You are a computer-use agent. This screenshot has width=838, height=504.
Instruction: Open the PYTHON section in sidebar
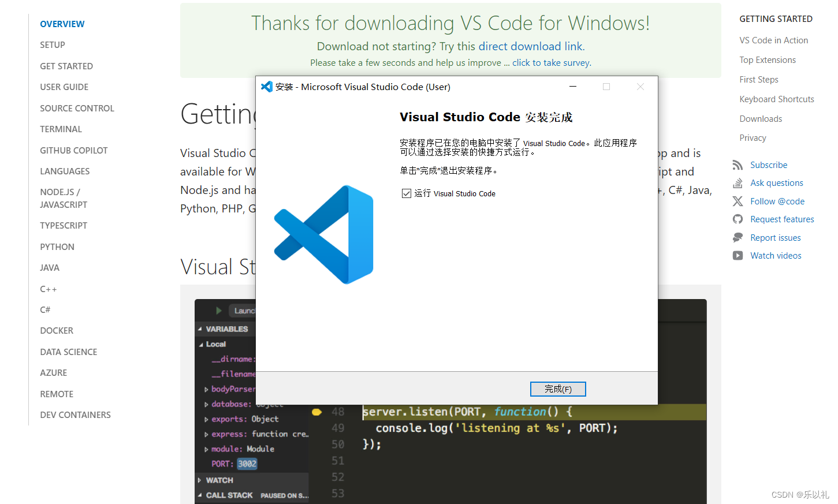point(57,247)
